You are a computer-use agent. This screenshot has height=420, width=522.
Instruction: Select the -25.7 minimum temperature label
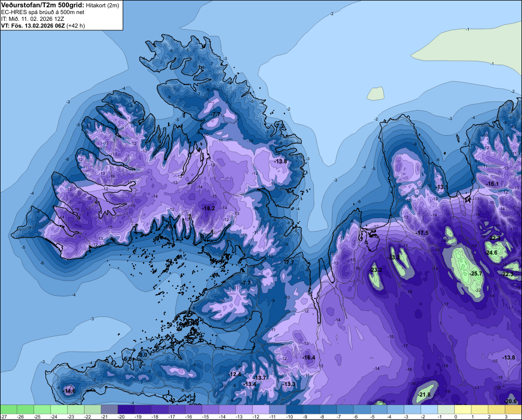(476, 273)
